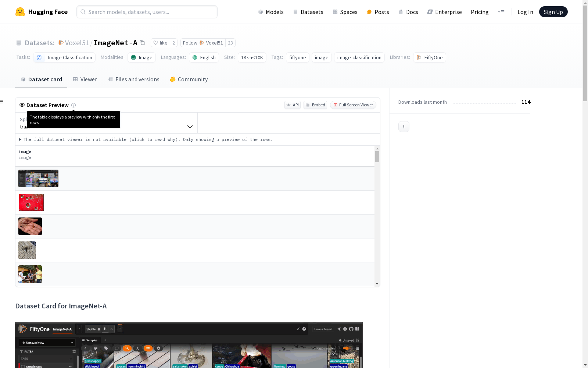Expand the full dataset viewer notice
Image resolution: width=588 pixels, height=368 pixels.
(x=20, y=139)
